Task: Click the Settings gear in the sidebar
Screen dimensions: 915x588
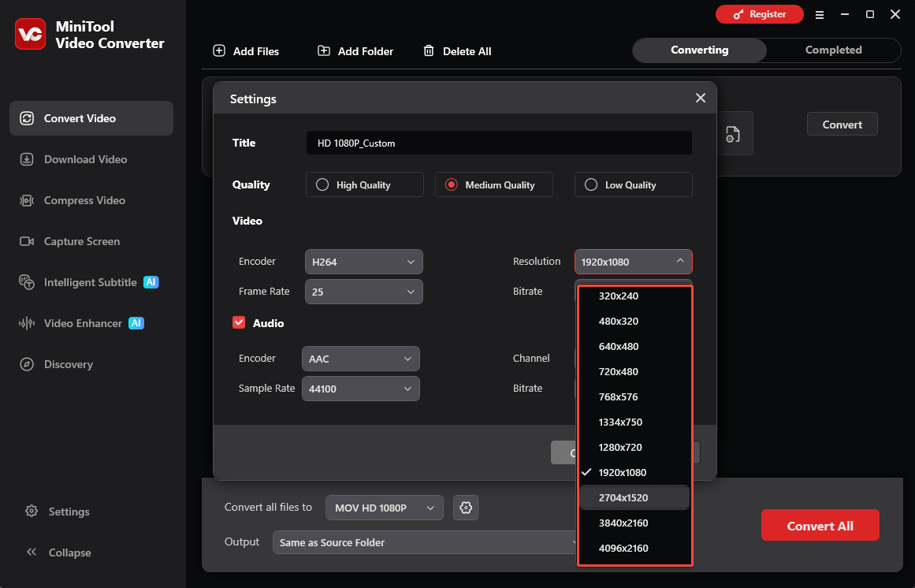Action: [32, 511]
